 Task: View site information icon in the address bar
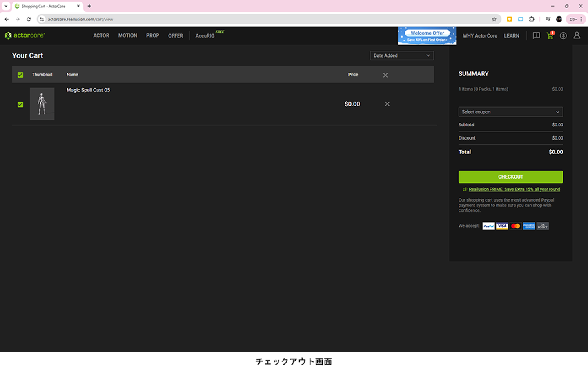[x=42, y=19]
